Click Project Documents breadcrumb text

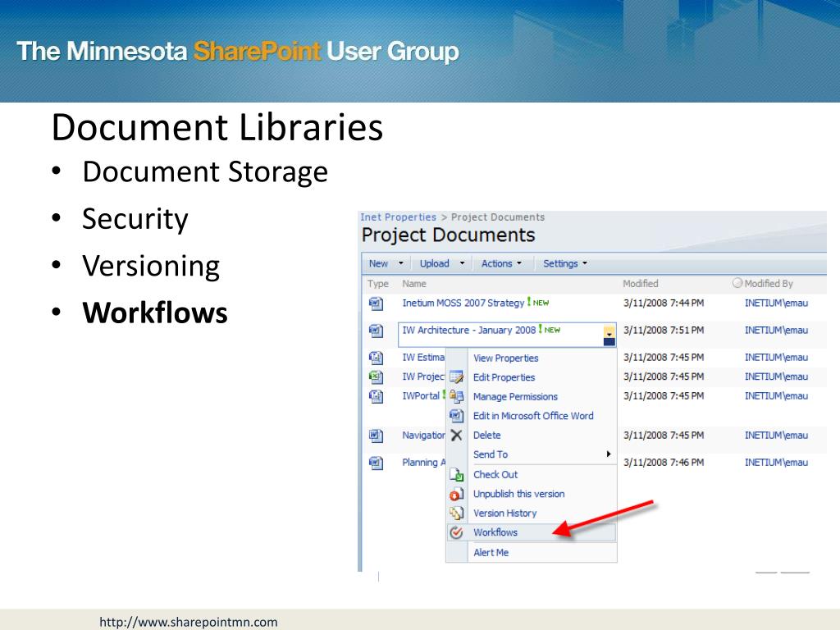[498, 217]
